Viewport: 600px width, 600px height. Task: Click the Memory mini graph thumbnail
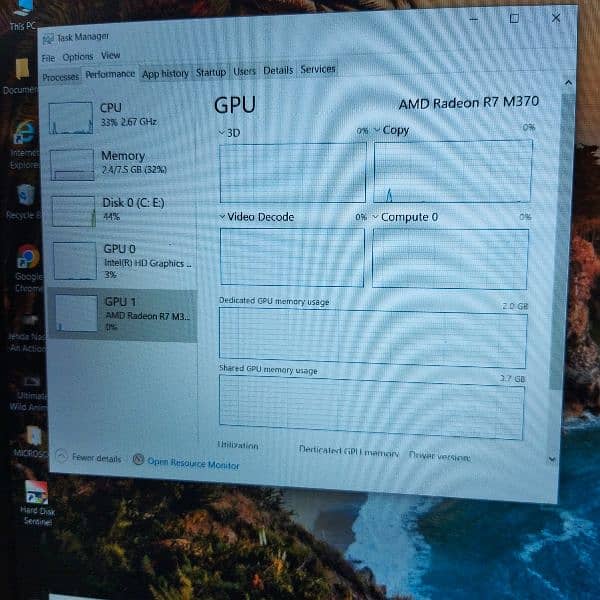tap(72, 165)
